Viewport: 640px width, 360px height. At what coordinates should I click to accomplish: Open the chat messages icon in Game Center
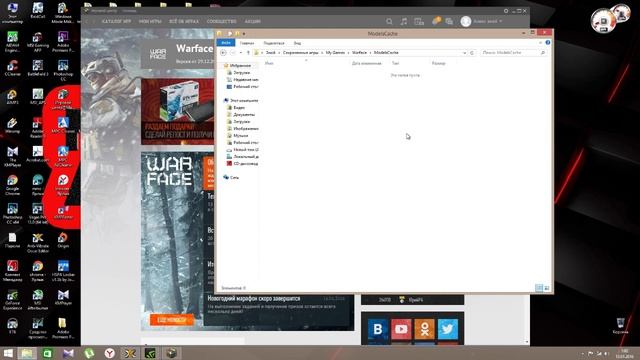coord(449,21)
